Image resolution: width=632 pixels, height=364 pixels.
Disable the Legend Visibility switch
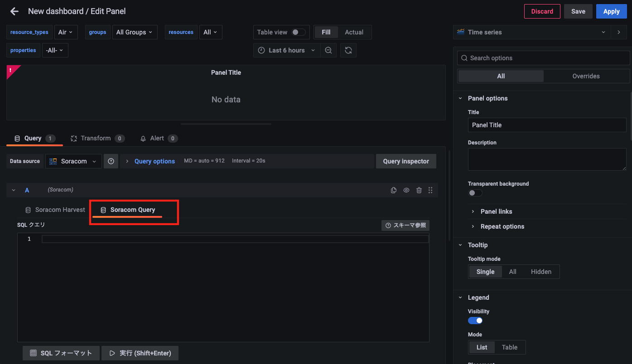point(475,321)
